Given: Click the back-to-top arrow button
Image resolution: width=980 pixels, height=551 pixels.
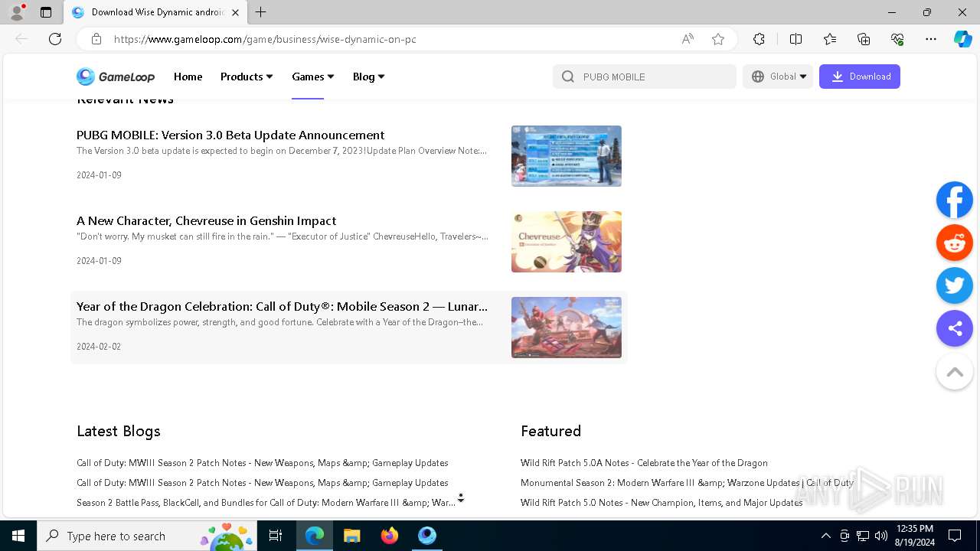Looking at the screenshot, I should pos(955,372).
